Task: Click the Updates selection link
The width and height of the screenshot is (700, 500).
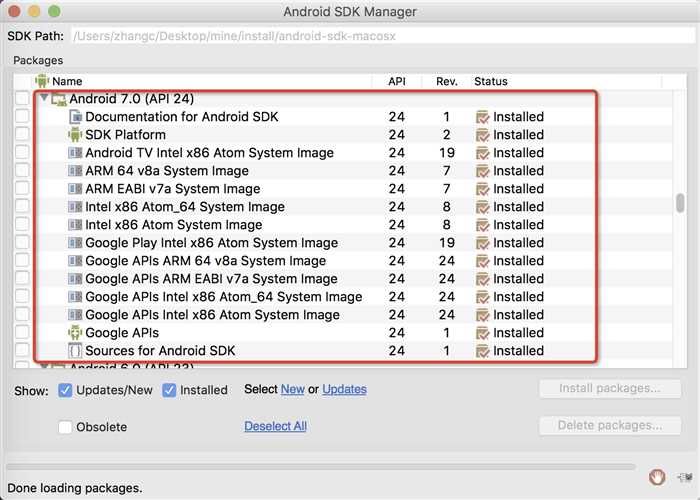Action: pyautogui.click(x=344, y=389)
